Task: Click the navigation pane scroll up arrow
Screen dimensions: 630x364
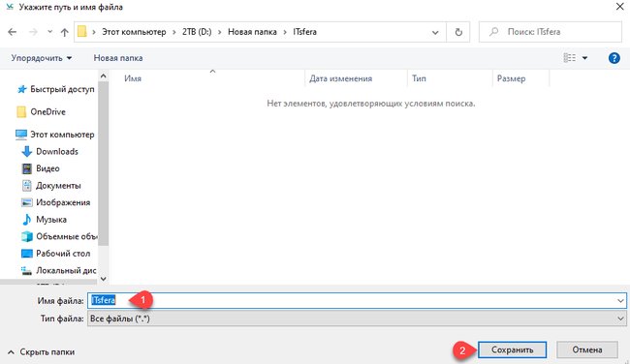Action: [x=104, y=76]
